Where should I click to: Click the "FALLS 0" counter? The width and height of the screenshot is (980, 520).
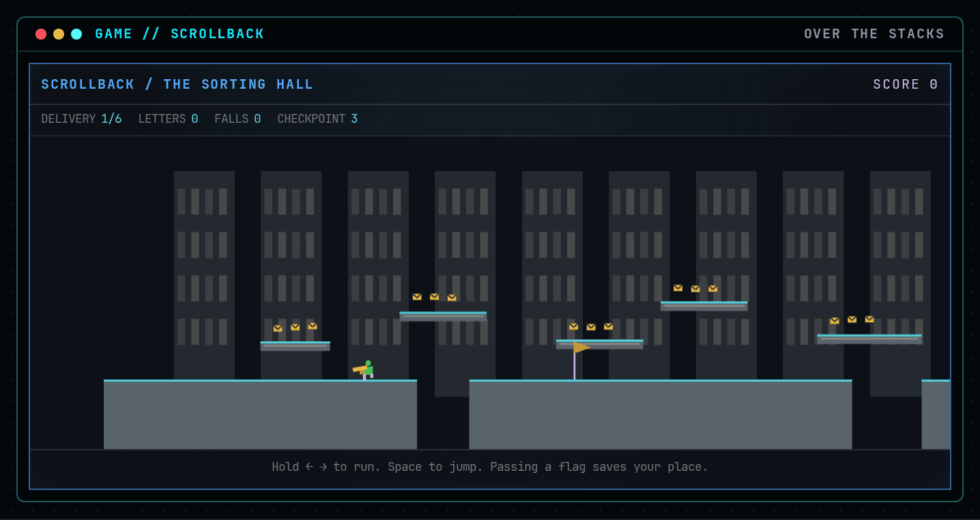click(237, 119)
